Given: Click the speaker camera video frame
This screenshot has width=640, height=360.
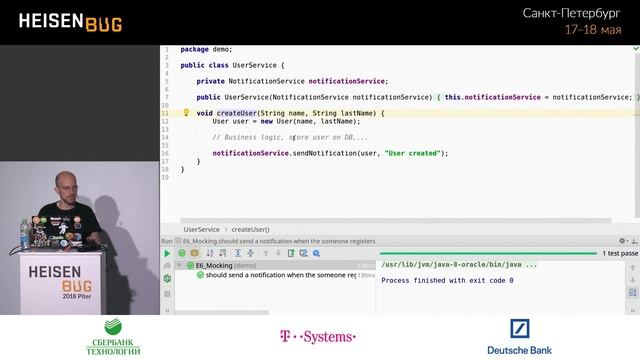Looking at the screenshot, I should point(80,238).
